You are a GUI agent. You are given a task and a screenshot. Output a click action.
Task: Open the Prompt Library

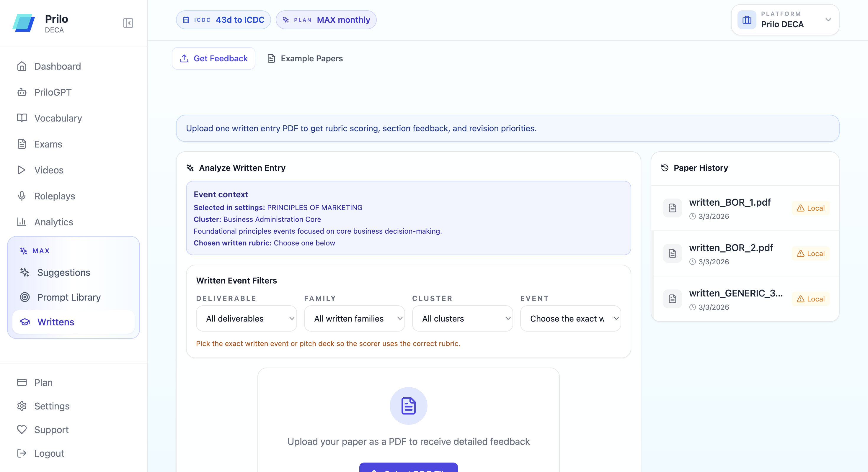pyautogui.click(x=74, y=297)
